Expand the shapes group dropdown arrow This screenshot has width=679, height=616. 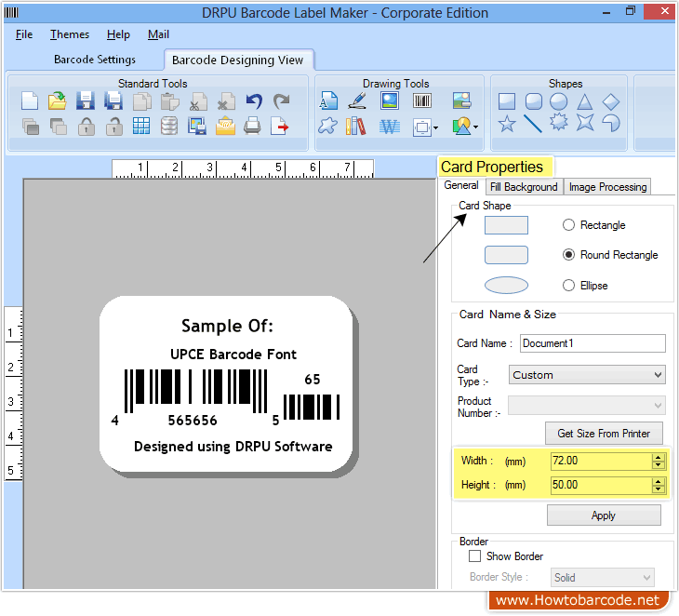coord(476,127)
